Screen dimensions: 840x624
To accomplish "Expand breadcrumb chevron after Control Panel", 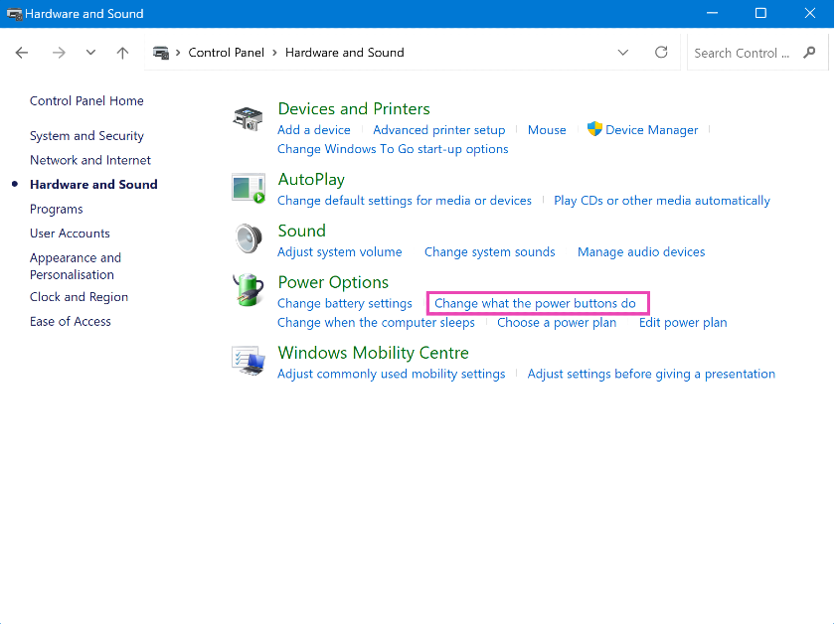I will point(276,53).
